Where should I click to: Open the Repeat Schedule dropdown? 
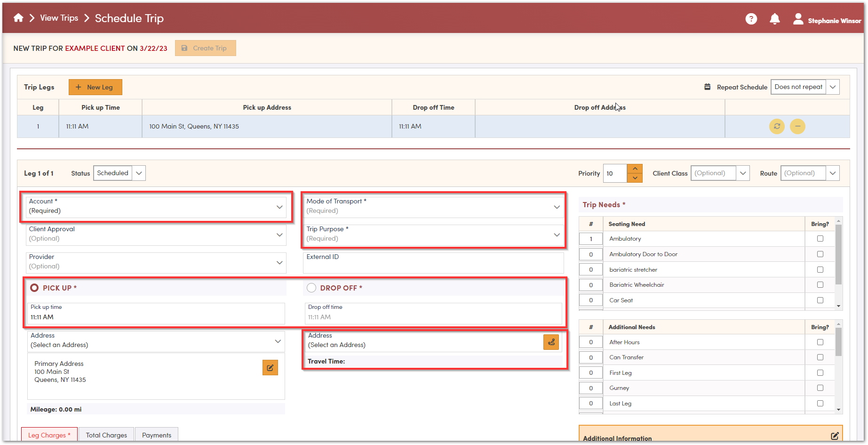(833, 87)
